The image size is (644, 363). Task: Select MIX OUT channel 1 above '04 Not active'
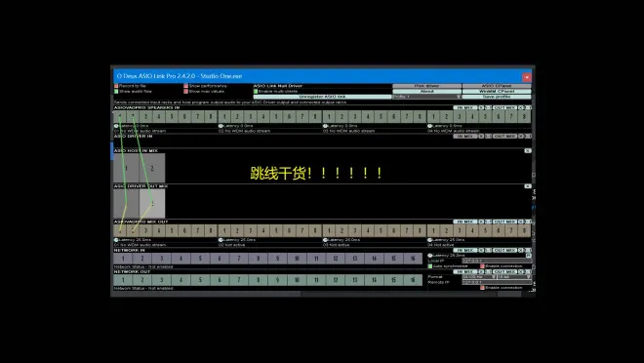[433, 230]
